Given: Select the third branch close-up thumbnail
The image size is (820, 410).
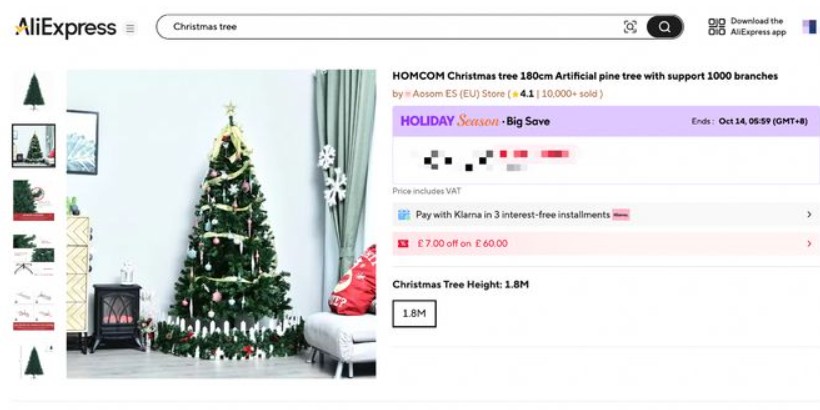Looking at the screenshot, I should coord(34,200).
